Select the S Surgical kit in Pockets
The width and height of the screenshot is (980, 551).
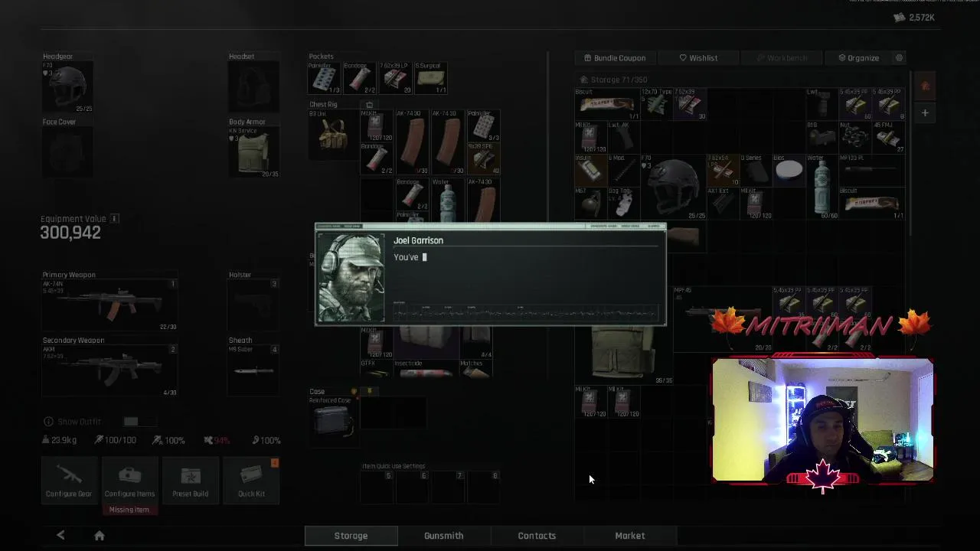(430, 78)
